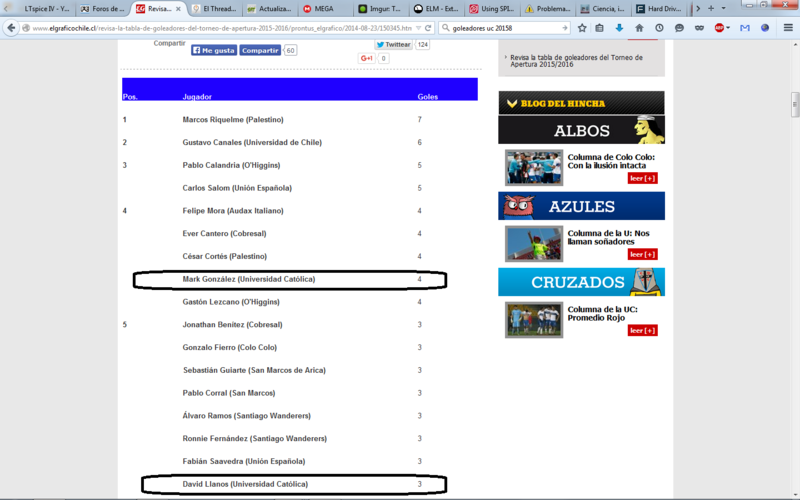The width and height of the screenshot is (800, 500).
Task: Open the Revisa la tabla de goleadores link
Action: pyautogui.click(x=576, y=61)
